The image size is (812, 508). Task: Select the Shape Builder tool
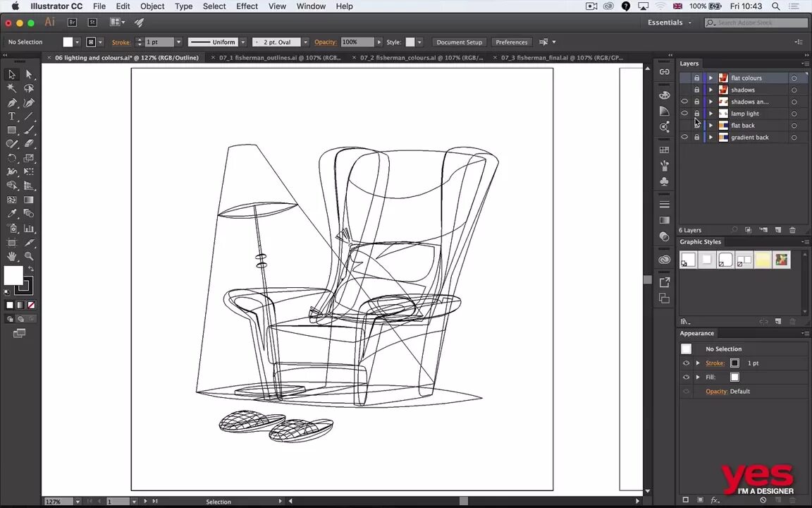12,186
